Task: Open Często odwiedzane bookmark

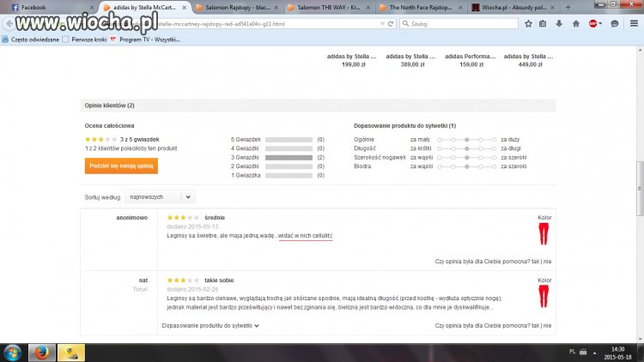Action: tap(31, 39)
